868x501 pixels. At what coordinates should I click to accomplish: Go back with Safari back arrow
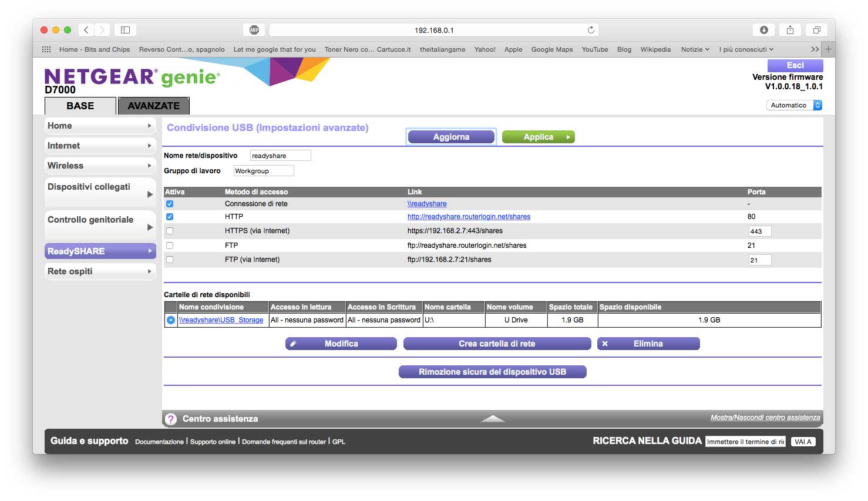pos(86,30)
